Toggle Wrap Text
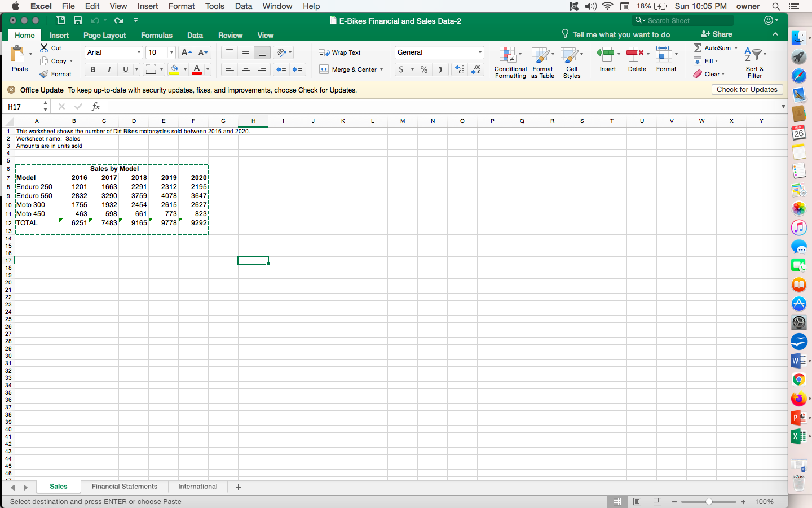Image resolution: width=812 pixels, height=508 pixels. pyautogui.click(x=339, y=52)
